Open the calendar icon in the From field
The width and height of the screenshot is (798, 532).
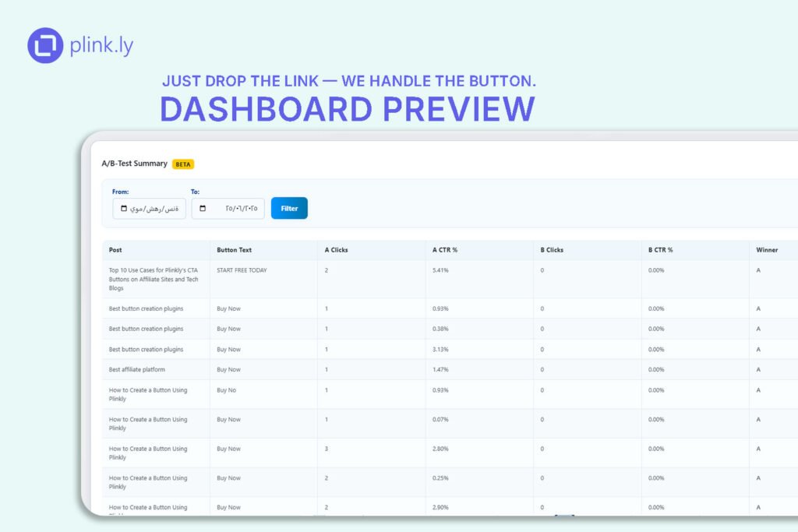click(x=124, y=209)
